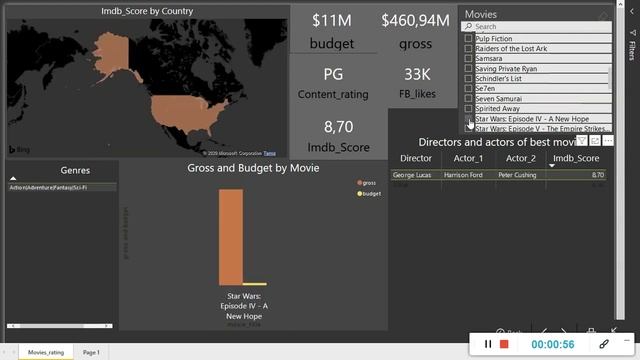640x360 pixels.
Task: Open more options ellipsis on directors table
Action: click(x=608, y=141)
